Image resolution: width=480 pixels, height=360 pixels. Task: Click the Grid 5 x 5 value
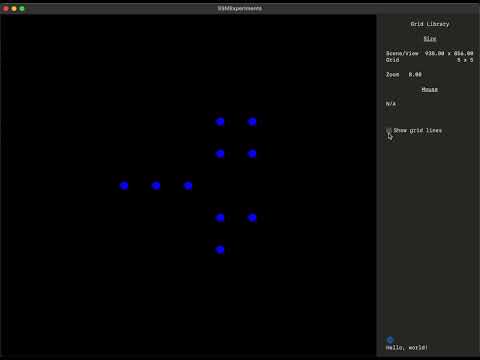tap(465, 60)
